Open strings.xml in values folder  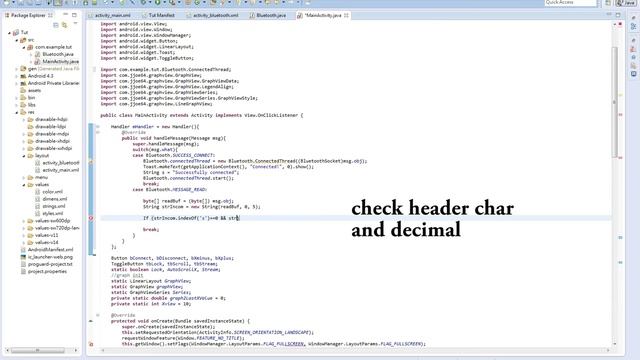point(50,207)
